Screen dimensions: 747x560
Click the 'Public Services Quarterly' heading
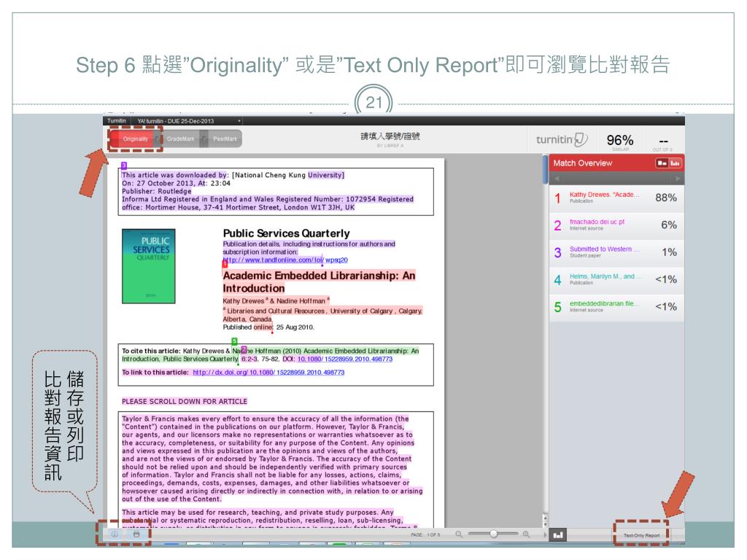point(286,233)
